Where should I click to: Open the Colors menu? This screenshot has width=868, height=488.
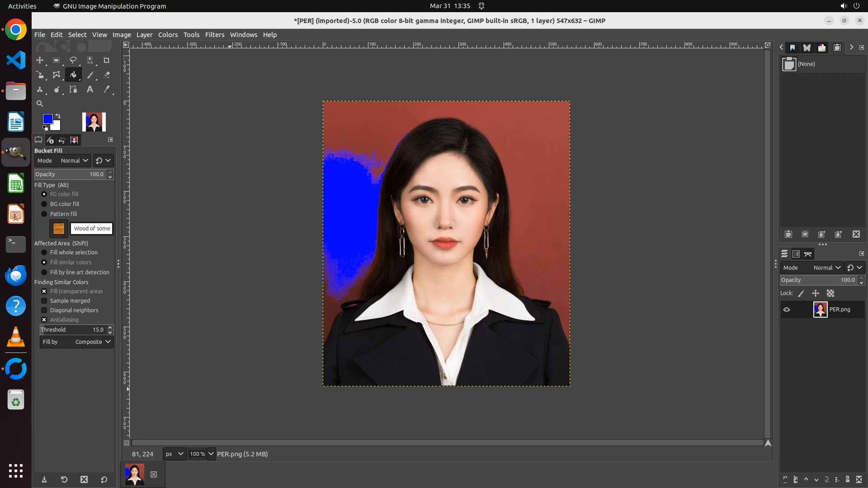(x=168, y=35)
